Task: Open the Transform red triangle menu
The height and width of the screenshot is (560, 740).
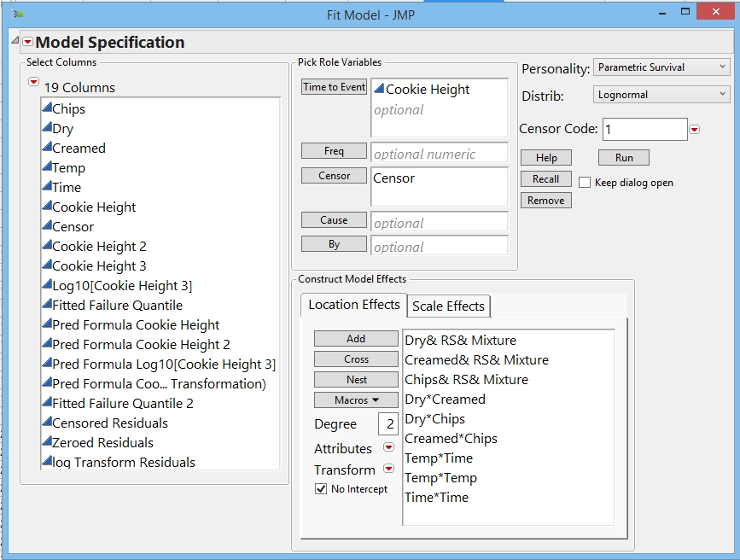Action: click(x=391, y=468)
